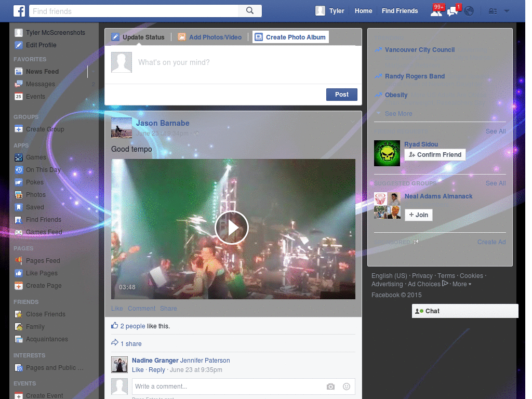Click the Saved bookmark icon
This screenshot has height=399, width=532.
pyautogui.click(x=19, y=207)
